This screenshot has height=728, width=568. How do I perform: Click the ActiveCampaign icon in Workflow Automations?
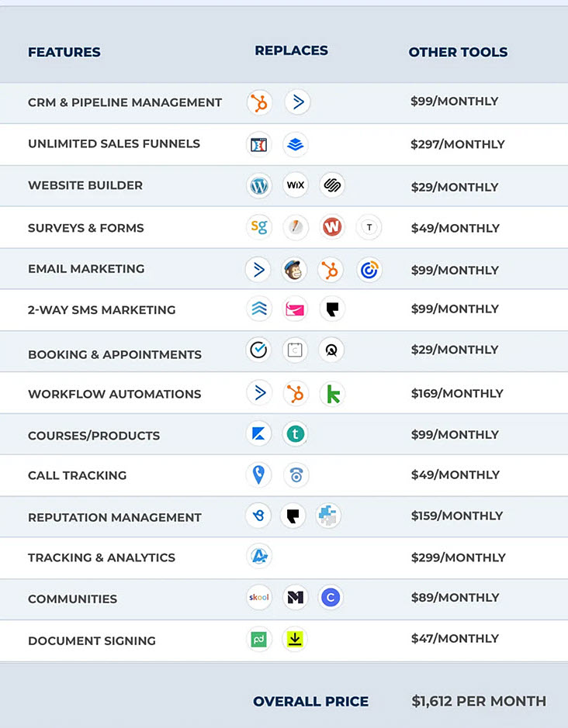pos(259,393)
